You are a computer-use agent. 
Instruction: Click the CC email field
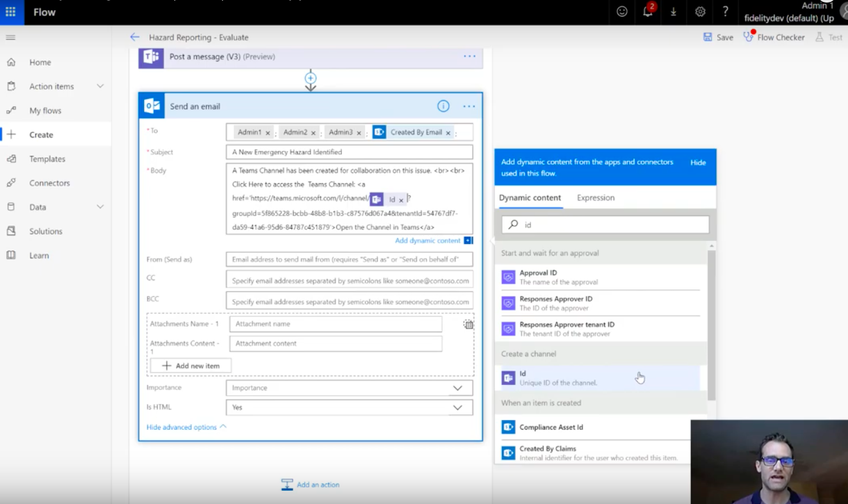coord(349,280)
